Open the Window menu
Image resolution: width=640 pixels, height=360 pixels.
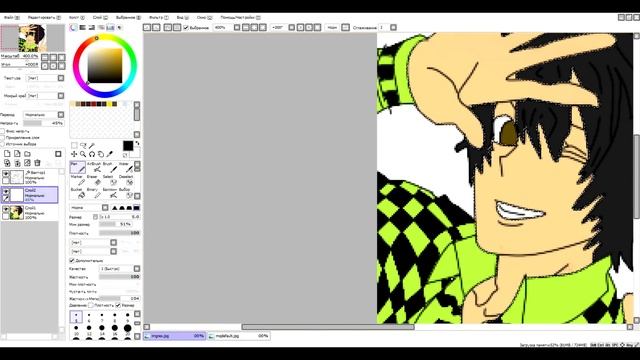[x=204, y=18]
